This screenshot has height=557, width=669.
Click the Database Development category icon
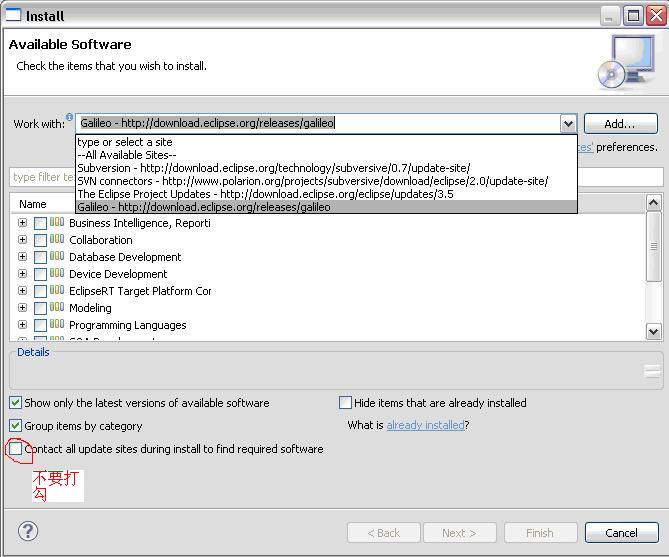click(x=57, y=256)
